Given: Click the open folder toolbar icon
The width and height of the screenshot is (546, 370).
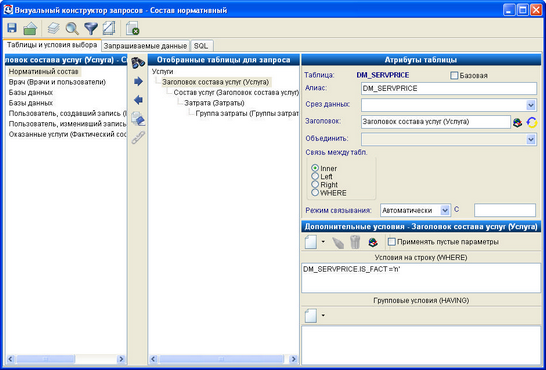Looking at the screenshot, I should (30, 29).
